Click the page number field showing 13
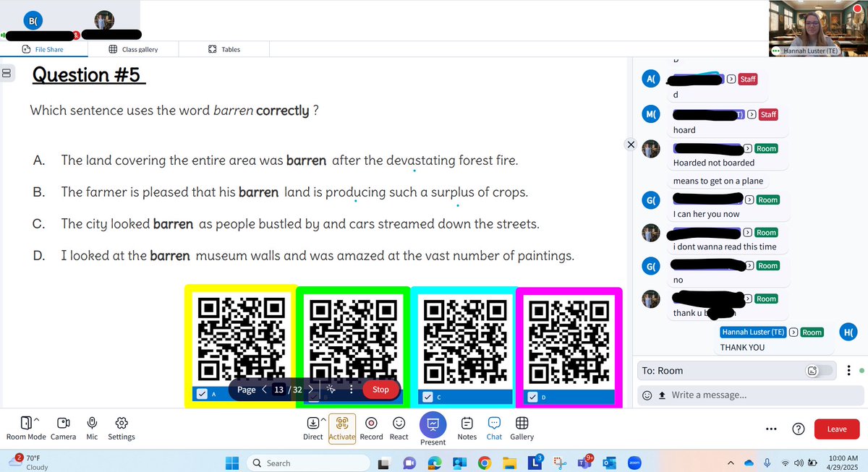The width and height of the screenshot is (868, 472). tap(278, 390)
